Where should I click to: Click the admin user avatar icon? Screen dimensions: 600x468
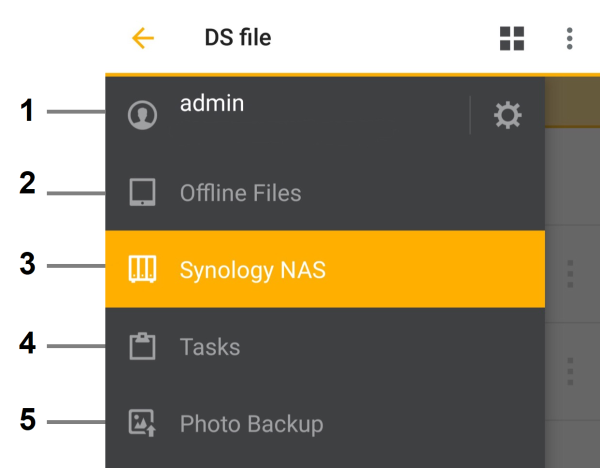(142, 115)
